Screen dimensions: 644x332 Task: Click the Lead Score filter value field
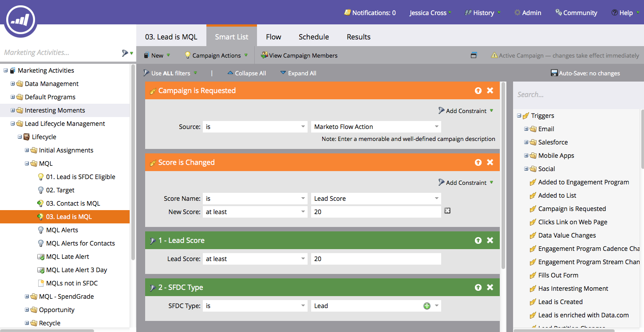point(376,259)
